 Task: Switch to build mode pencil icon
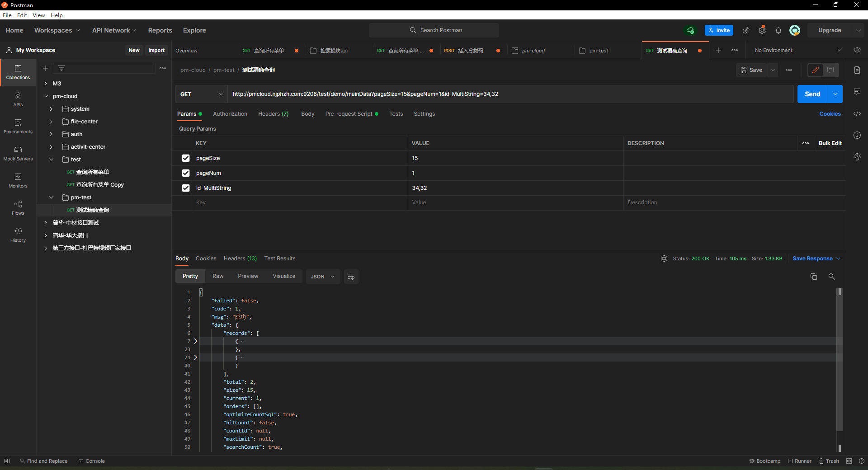tap(816, 70)
